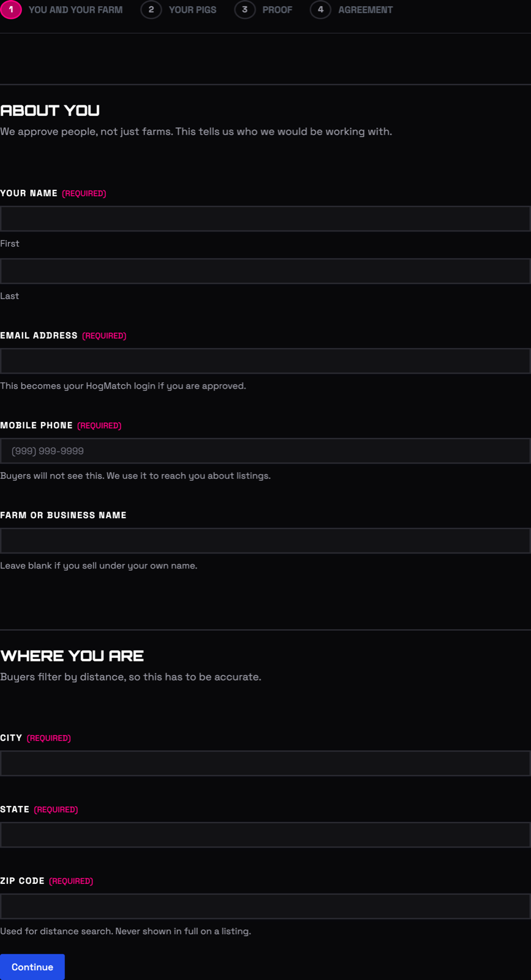This screenshot has height=980, width=531.
Task: Click into the Mobile Phone field
Action: pos(265,451)
